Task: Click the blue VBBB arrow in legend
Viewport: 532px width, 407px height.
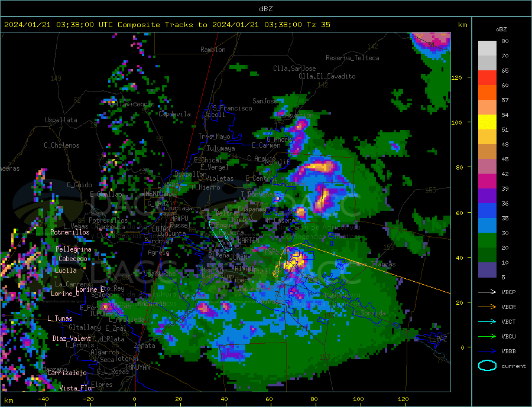Action: click(x=487, y=351)
